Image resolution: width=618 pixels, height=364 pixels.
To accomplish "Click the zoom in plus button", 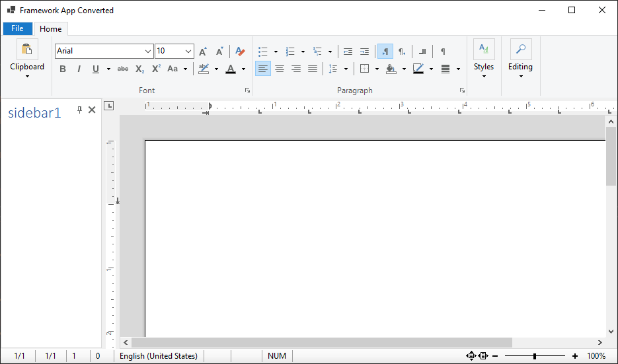I will point(575,356).
